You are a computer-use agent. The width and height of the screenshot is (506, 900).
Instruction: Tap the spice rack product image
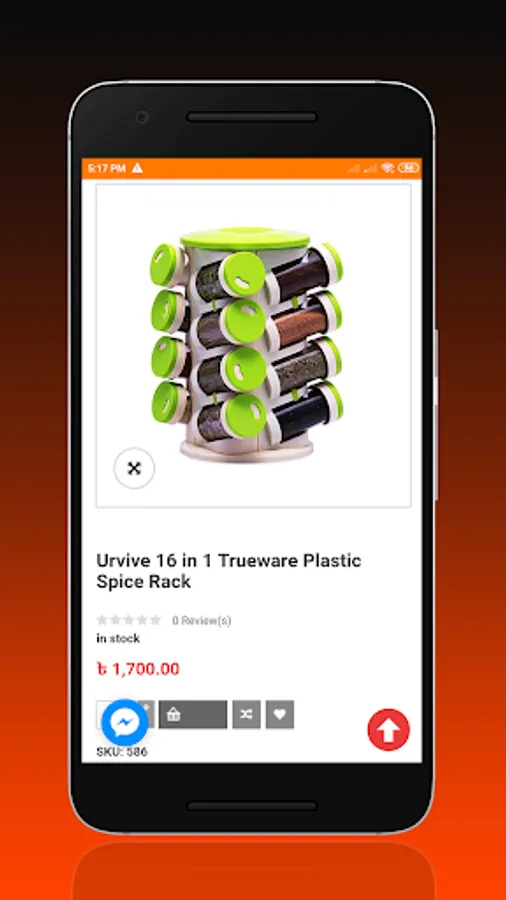click(247, 344)
